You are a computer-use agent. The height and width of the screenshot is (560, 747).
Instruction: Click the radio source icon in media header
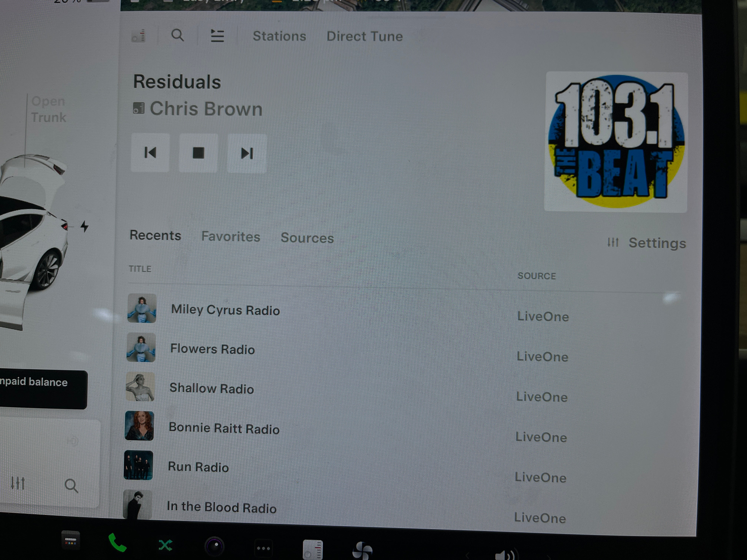[138, 36]
